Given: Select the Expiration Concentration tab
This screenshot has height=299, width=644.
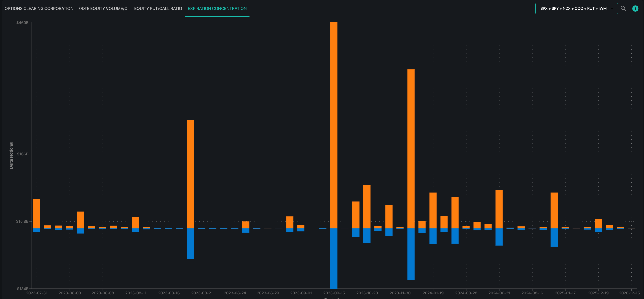Looking at the screenshot, I should coord(217,9).
